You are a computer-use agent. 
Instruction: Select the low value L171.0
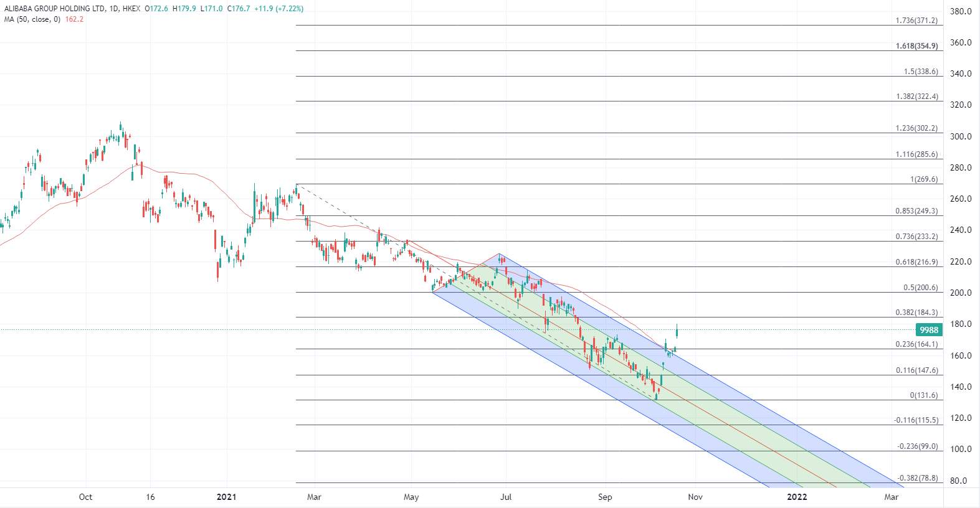click(x=210, y=9)
